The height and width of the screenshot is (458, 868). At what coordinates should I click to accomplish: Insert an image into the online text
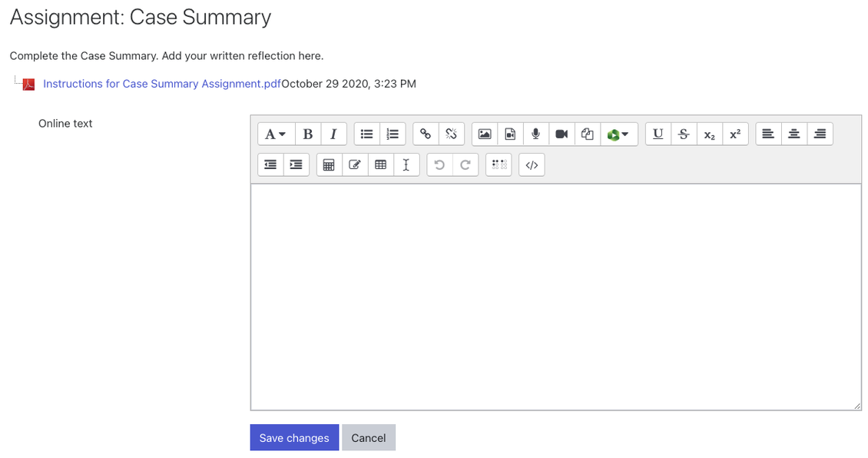pyautogui.click(x=484, y=134)
